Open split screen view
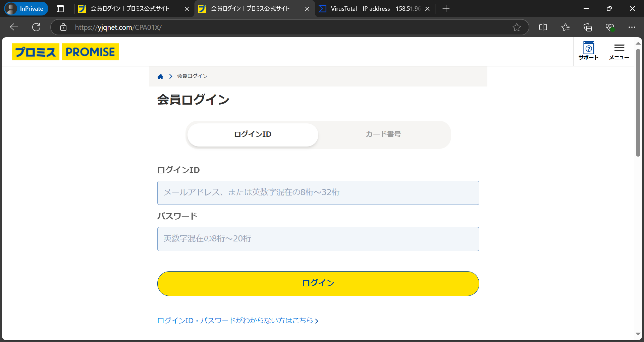 543,27
